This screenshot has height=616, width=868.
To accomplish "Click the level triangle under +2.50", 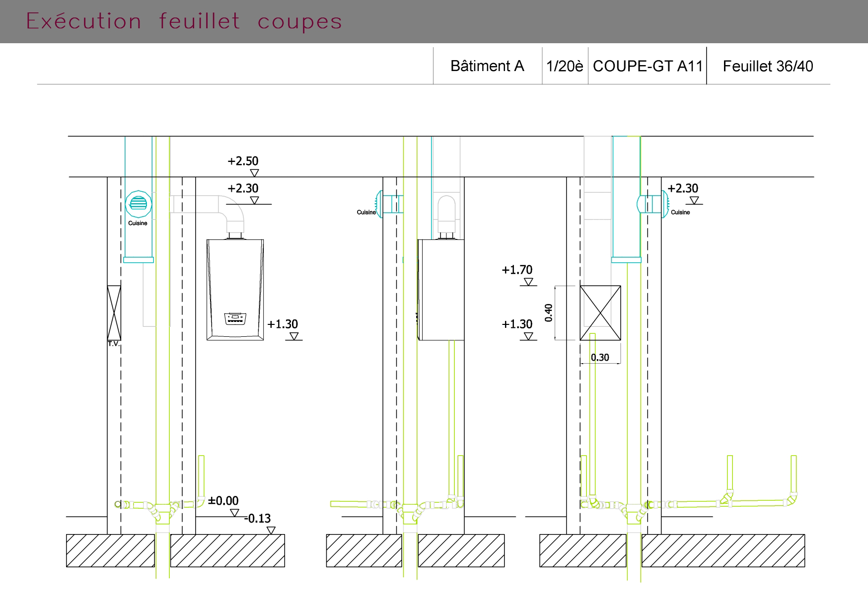I will 254,173.
